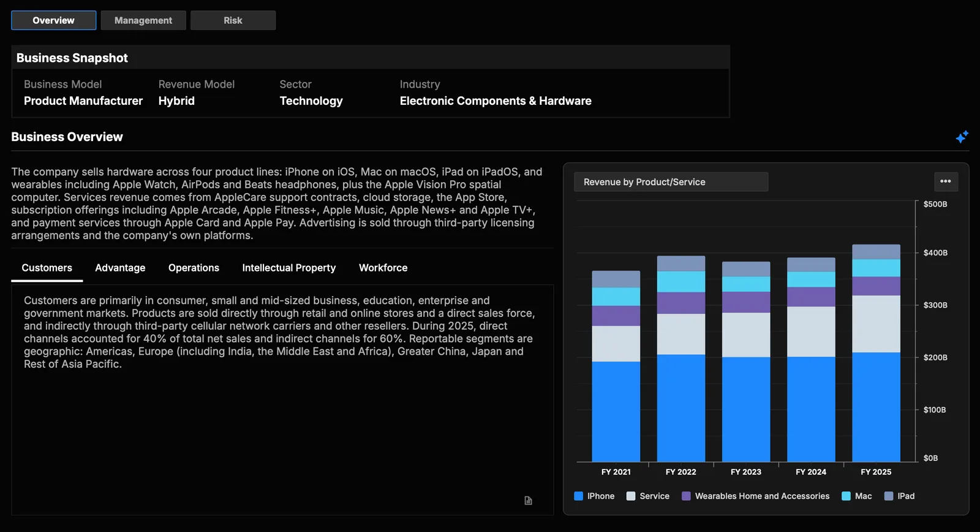Select the Customers sub-tab
The width and height of the screenshot is (980, 532).
pyautogui.click(x=47, y=268)
